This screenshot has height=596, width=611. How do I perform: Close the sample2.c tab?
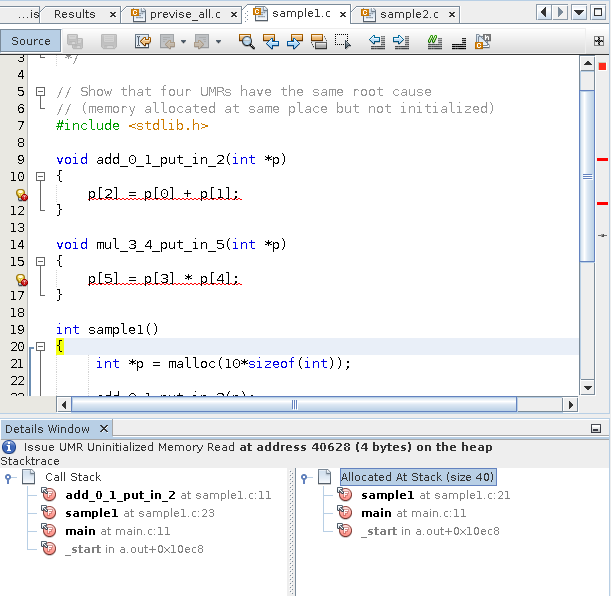click(452, 15)
